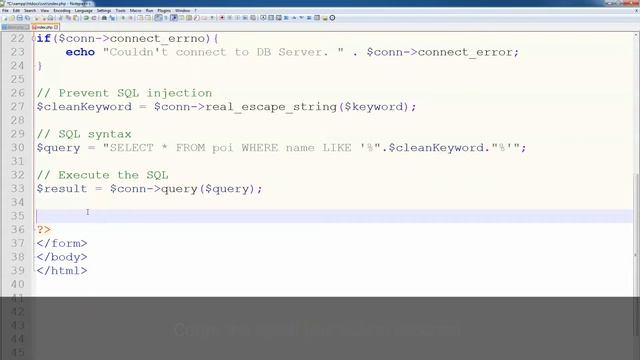The height and width of the screenshot is (360, 640).
Task: Open the View menu
Action: [44, 11]
